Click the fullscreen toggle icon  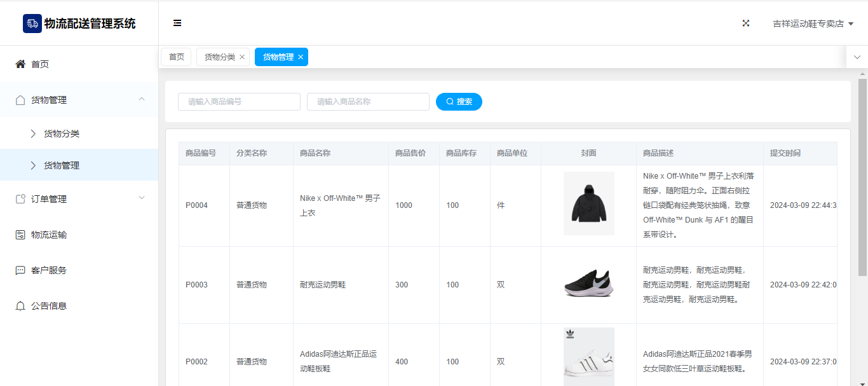pyautogui.click(x=746, y=24)
